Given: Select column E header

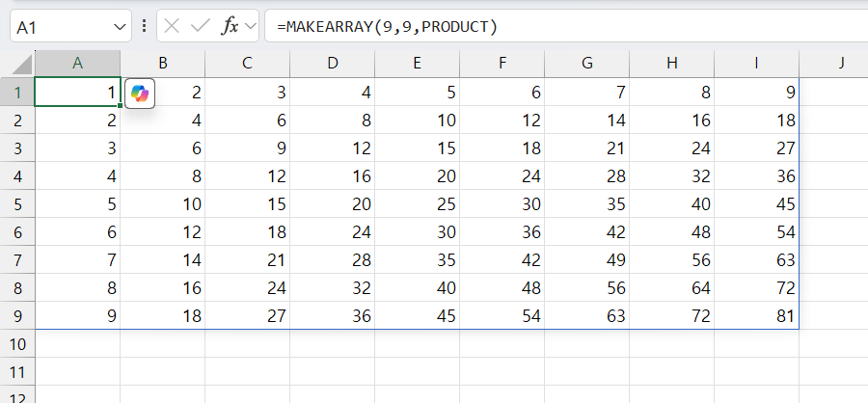Looking at the screenshot, I should click(417, 64).
